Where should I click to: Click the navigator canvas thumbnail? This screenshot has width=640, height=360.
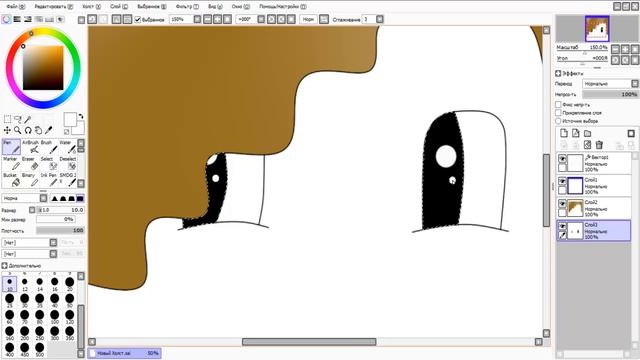(x=597, y=29)
